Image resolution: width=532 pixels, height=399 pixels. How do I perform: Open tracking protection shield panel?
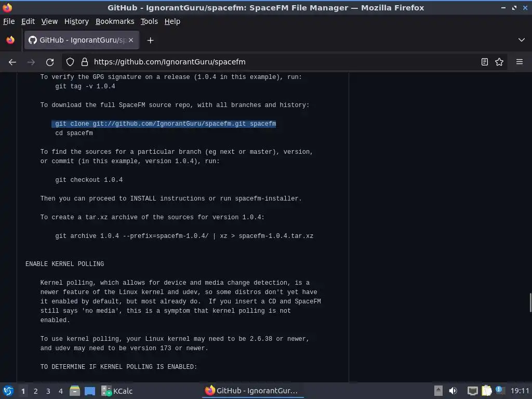coord(70,62)
